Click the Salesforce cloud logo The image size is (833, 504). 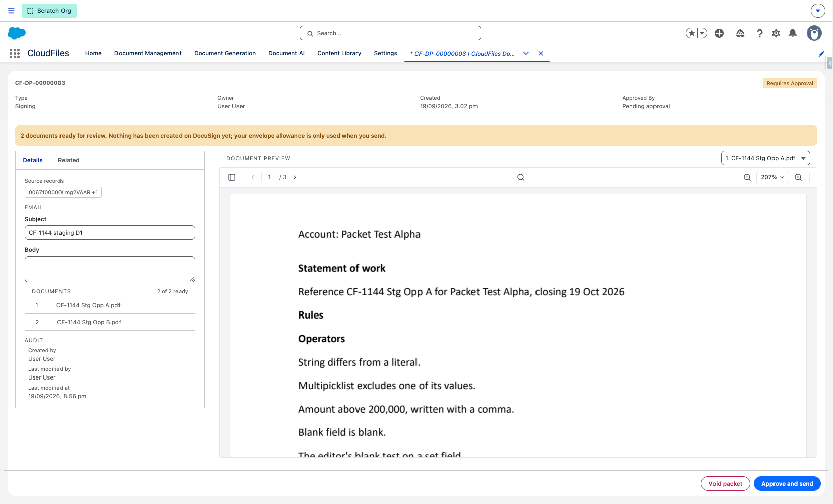17,33
